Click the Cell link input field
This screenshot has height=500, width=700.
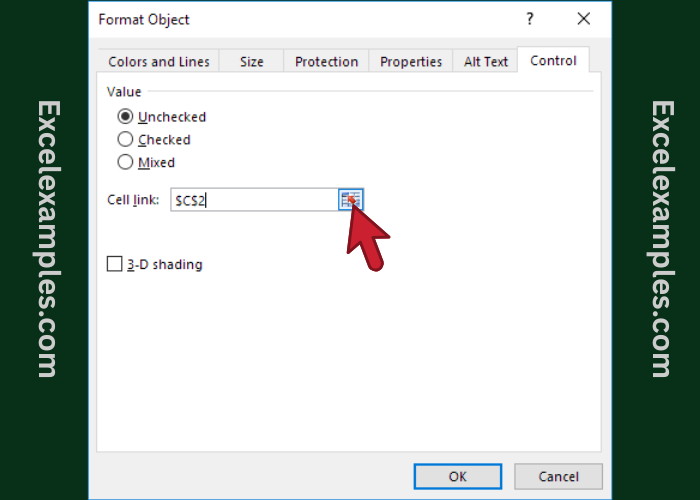pyautogui.click(x=253, y=200)
